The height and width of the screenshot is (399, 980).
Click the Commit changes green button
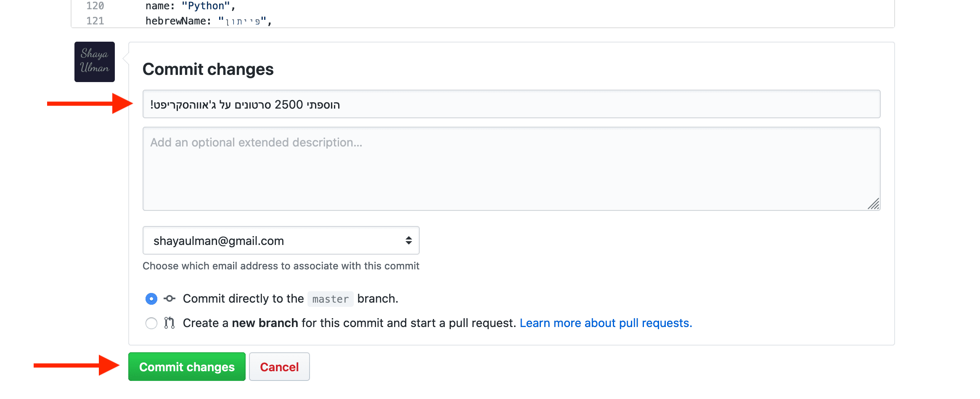point(187,367)
